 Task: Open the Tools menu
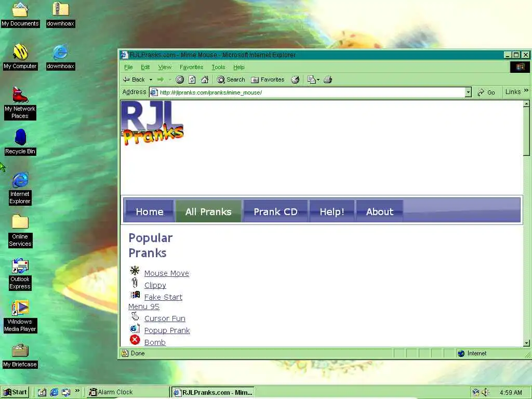[218, 67]
